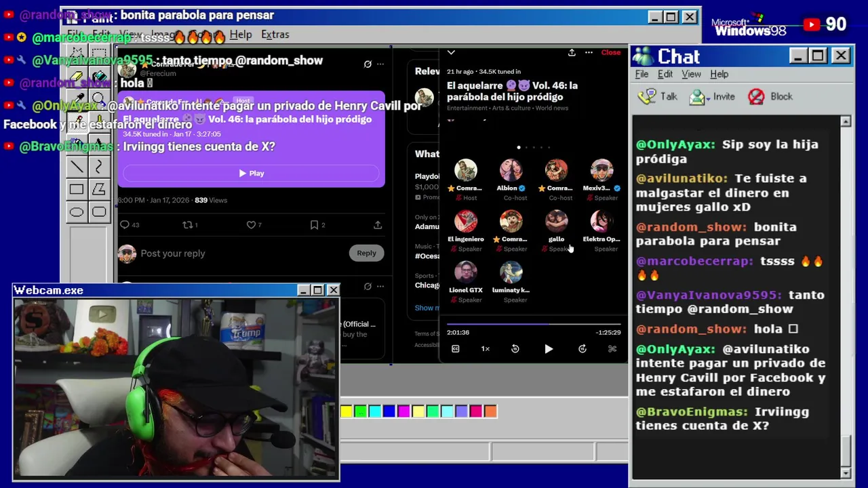Click the Invite button in Chat toolbar
The height and width of the screenshot is (488, 868).
712,96
